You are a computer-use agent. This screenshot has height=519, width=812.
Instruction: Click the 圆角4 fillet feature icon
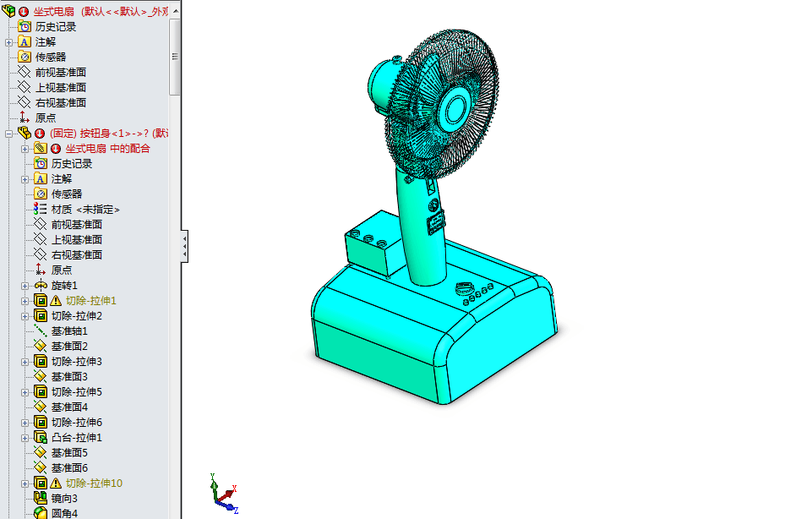pos(41,513)
